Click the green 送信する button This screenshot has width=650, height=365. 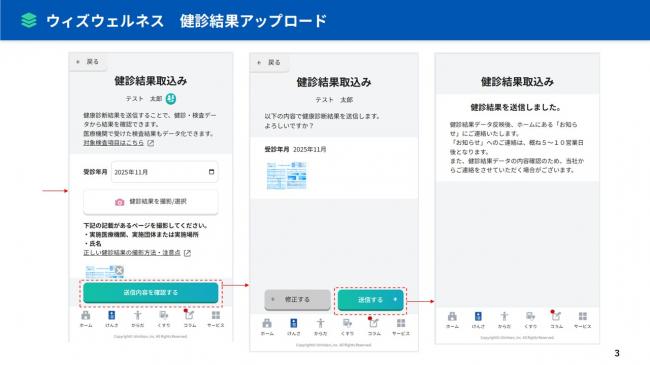tap(371, 299)
